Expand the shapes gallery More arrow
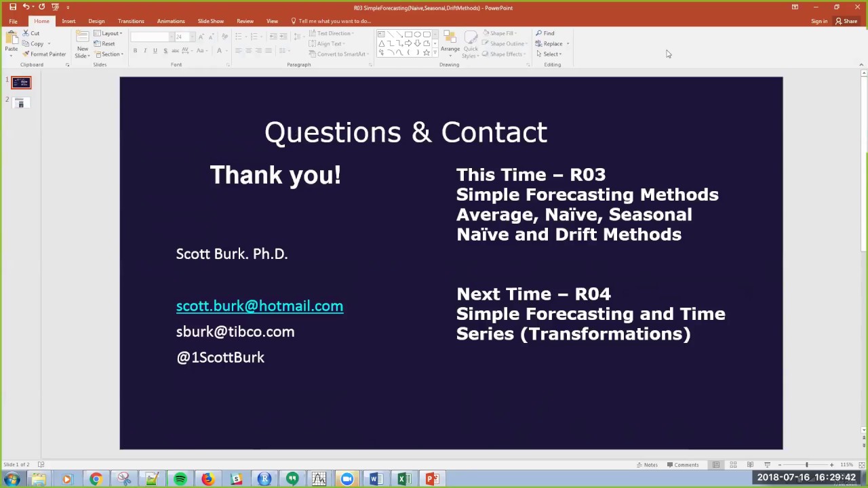This screenshot has width=868, height=488. (435, 52)
